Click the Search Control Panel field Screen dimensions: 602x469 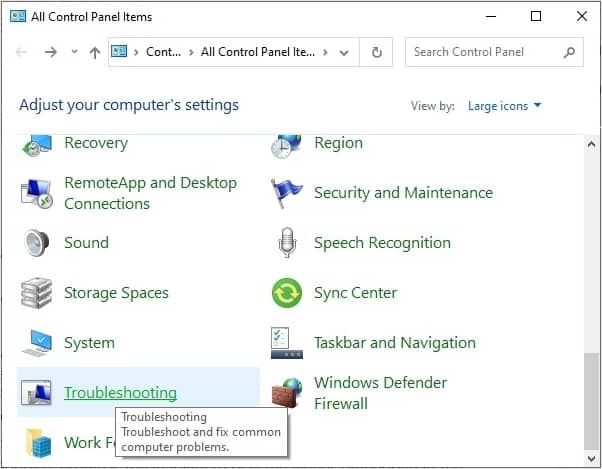point(494,52)
